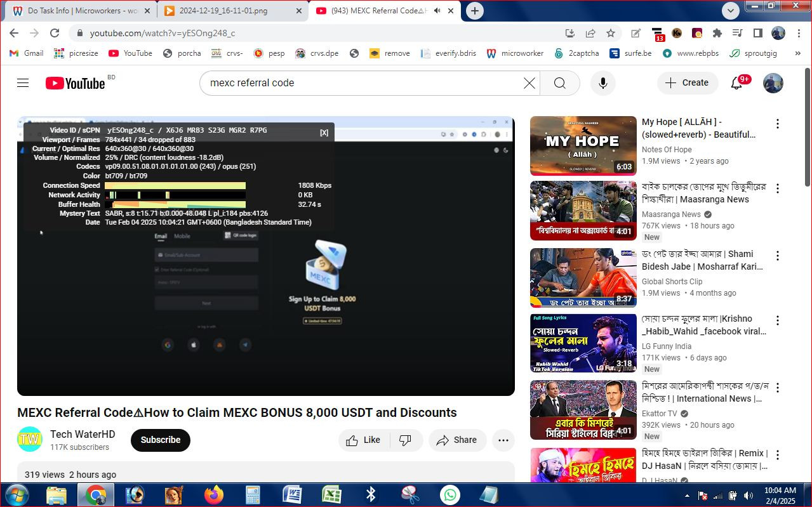Open the Gmail bookmark
Viewport: 812px width, 507px height.
27,53
